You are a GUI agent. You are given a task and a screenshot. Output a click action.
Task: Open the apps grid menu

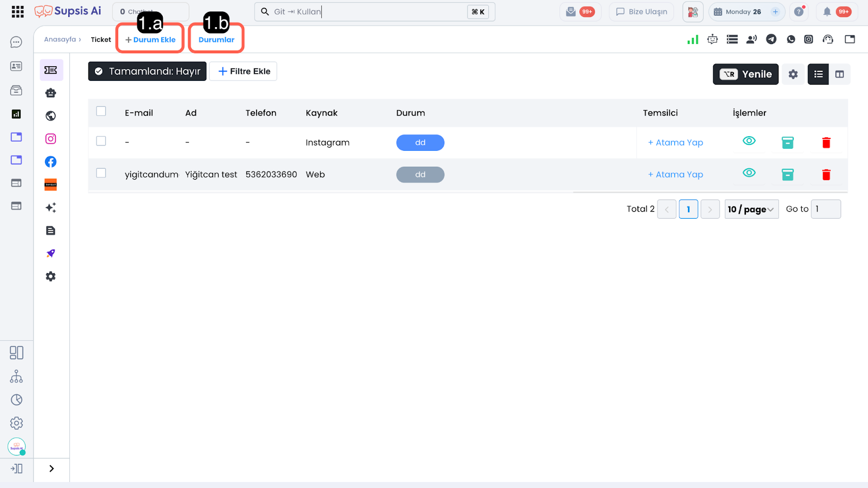[x=17, y=12]
